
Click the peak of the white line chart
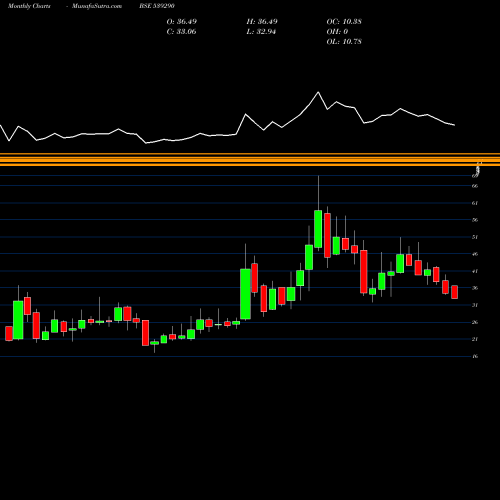pos(318,92)
